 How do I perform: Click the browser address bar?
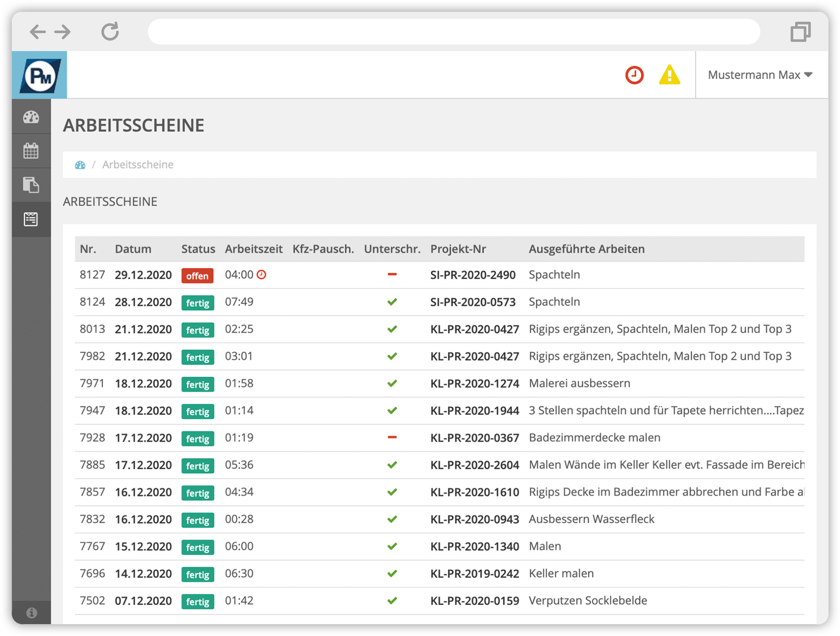[454, 31]
